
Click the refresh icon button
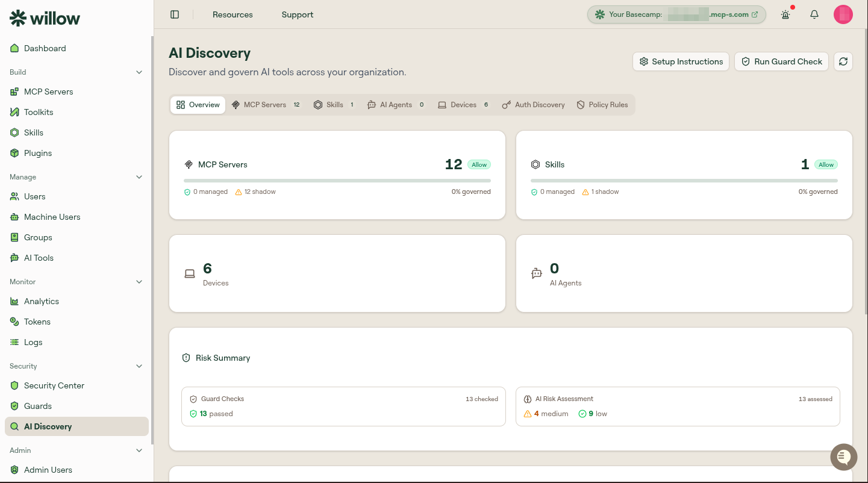pyautogui.click(x=843, y=61)
